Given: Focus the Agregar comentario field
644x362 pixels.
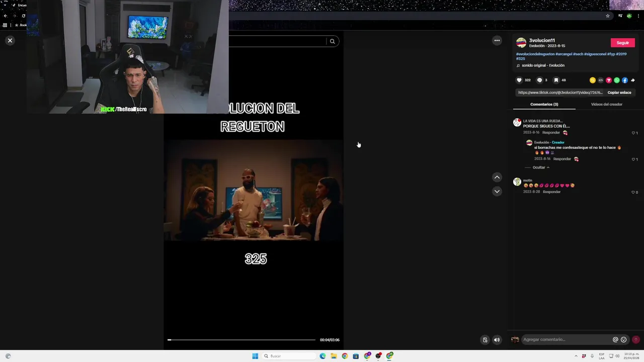Looking at the screenshot, I should [x=566, y=339].
